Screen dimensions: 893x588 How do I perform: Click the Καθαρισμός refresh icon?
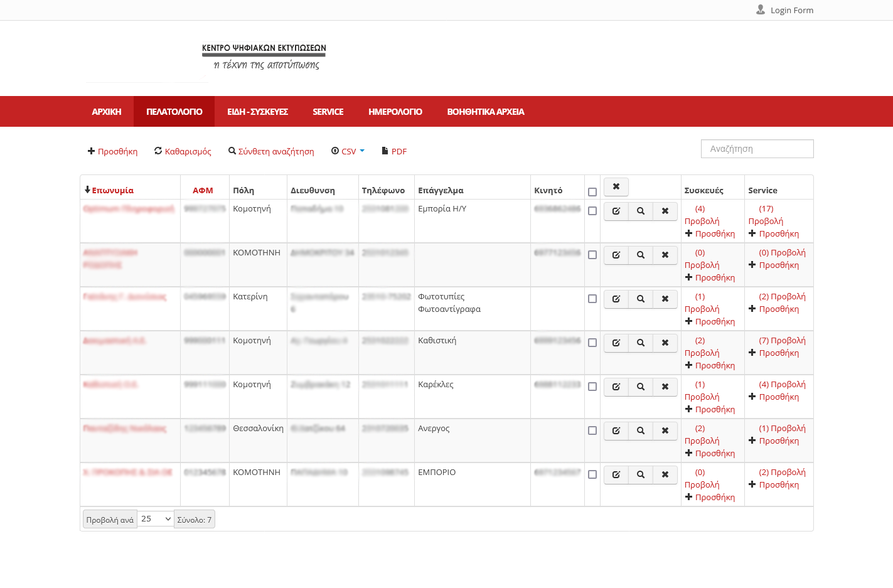[158, 151]
